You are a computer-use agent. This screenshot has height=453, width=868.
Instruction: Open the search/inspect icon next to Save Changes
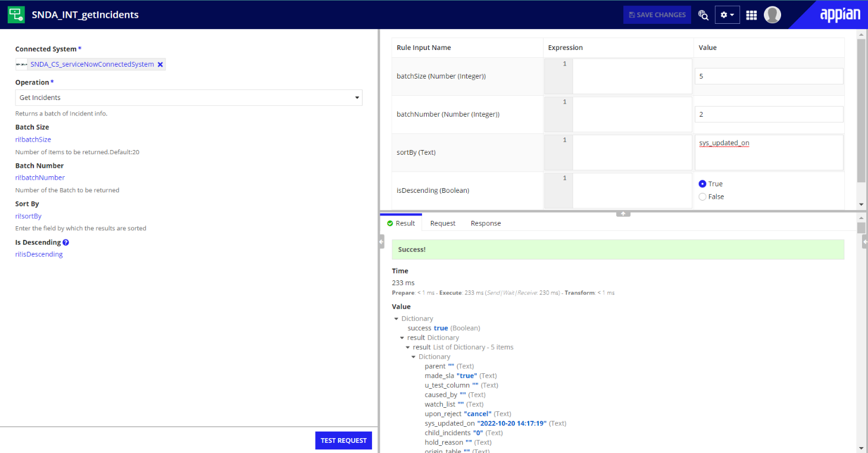pos(703,15)
